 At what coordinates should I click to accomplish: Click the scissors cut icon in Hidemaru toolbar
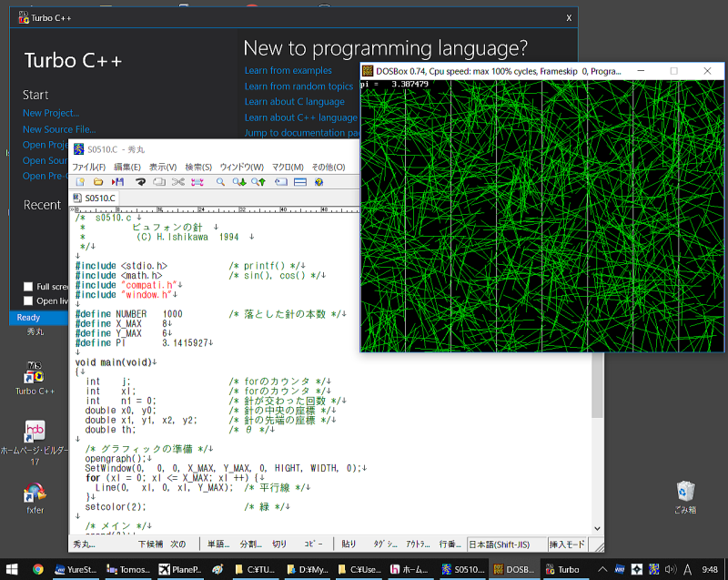(x=178, y=182)
